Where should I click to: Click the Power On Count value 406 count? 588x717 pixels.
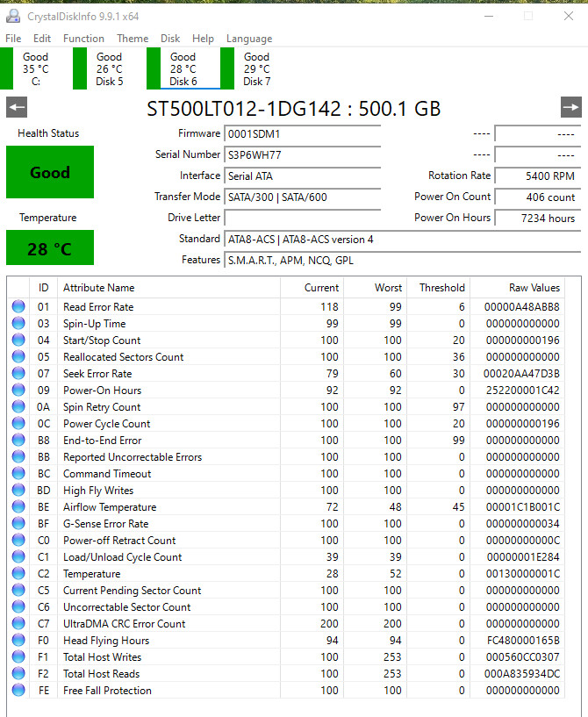point(538,197)
